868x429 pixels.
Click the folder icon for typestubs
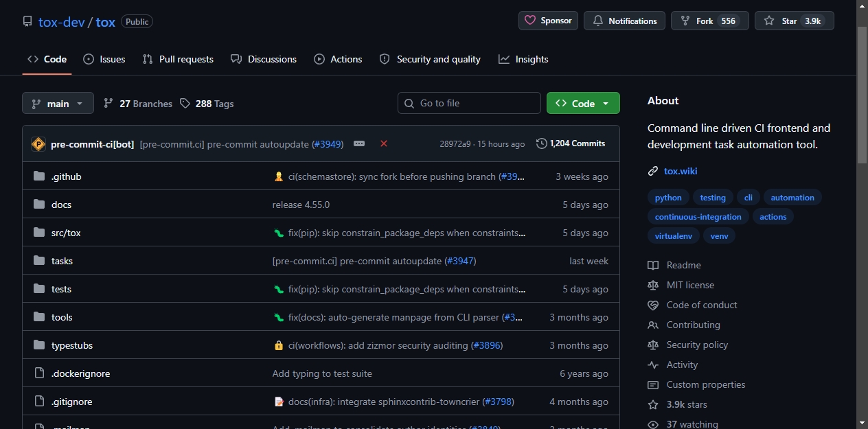pos(39,345)
